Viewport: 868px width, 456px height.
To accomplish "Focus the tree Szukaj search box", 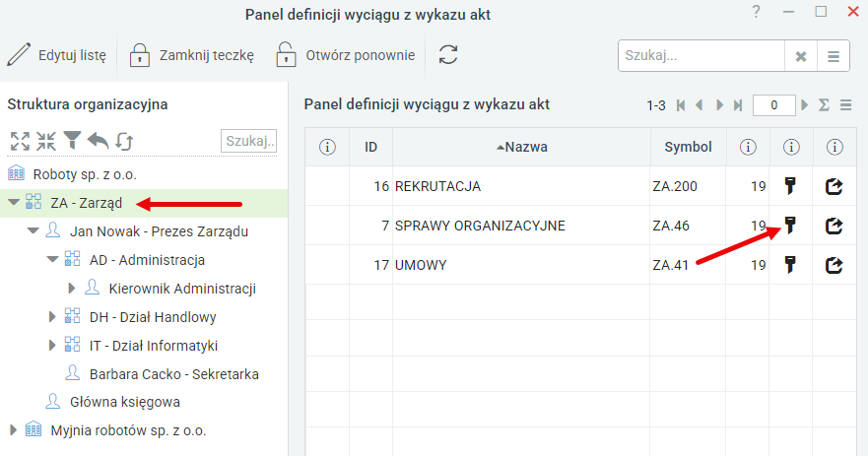I will click(248, 141).
